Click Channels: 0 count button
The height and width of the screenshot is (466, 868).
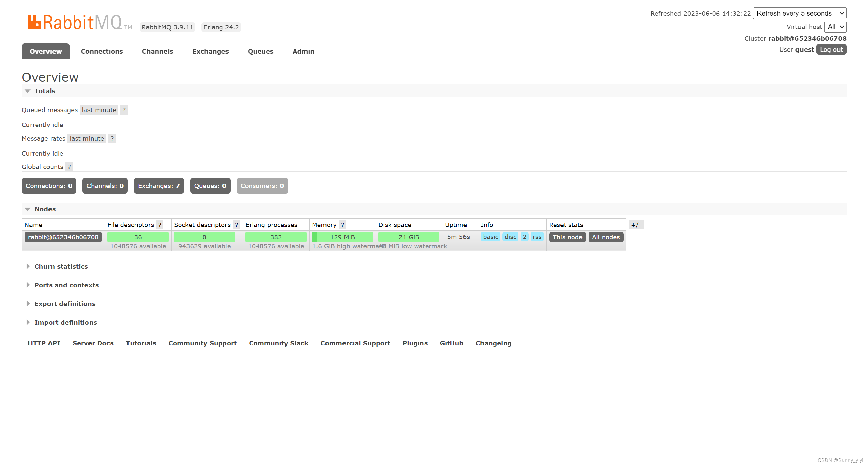[x=105, y=186]
